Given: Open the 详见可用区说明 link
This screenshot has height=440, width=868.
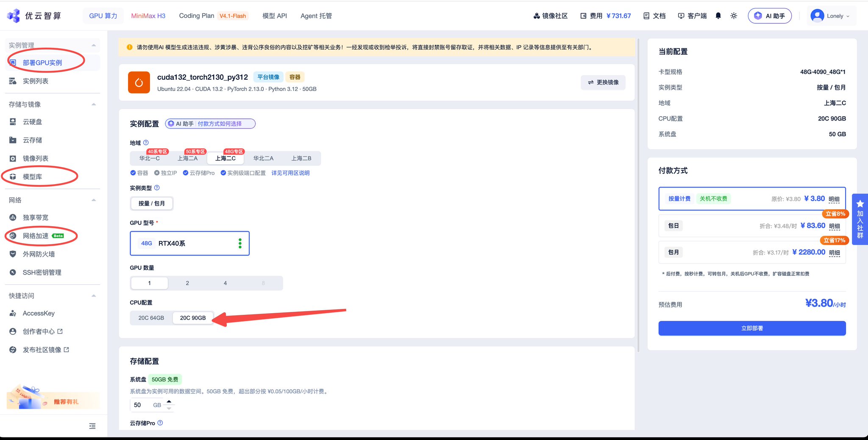Looking at the screenshot, I should [290, 173].
